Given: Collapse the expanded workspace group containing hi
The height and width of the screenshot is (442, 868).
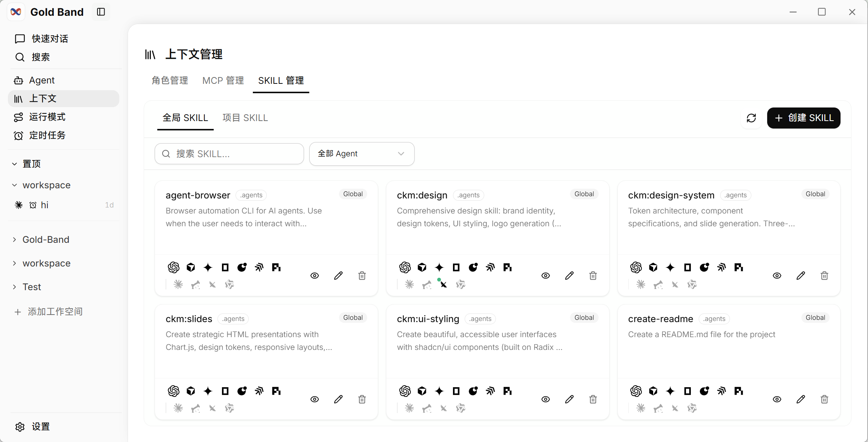Looking at the screenshot, I should [x=15, y=185].
